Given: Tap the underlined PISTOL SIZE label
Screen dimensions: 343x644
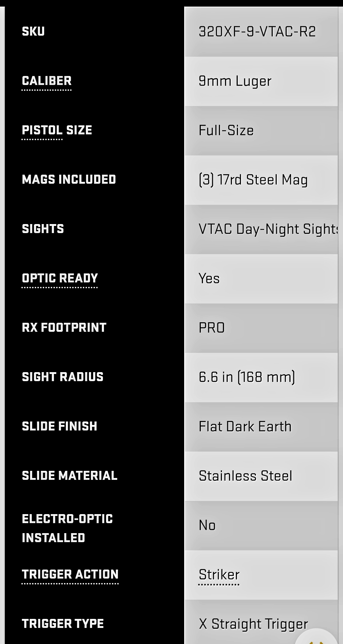Looking at the screenshot, I should click(x=57, y=130).
